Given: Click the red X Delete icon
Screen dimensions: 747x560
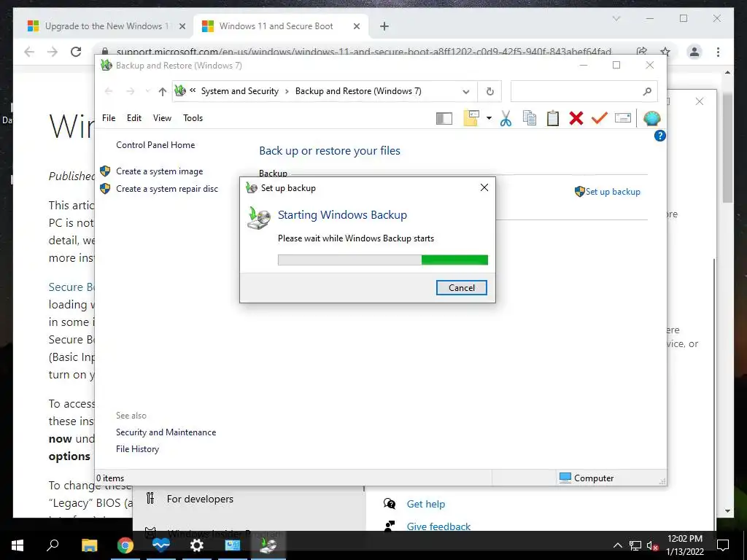Looking at the screenshot, I should 576,118.
